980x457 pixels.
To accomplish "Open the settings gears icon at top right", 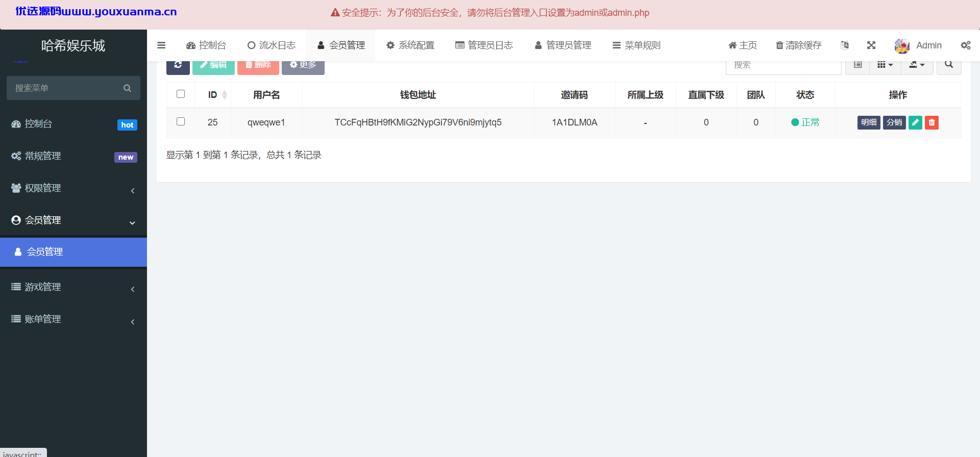I will point(966,45).
